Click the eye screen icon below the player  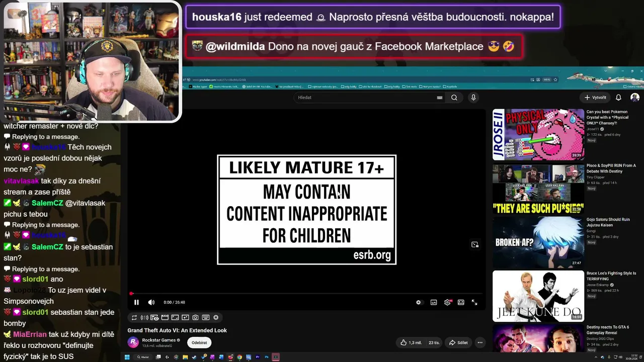tap(154, 317)
